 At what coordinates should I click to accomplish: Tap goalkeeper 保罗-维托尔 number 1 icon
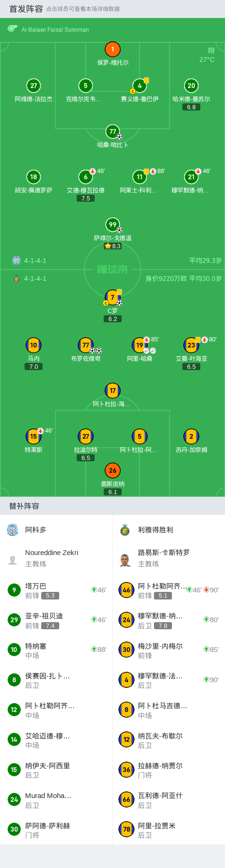point(113,49)
